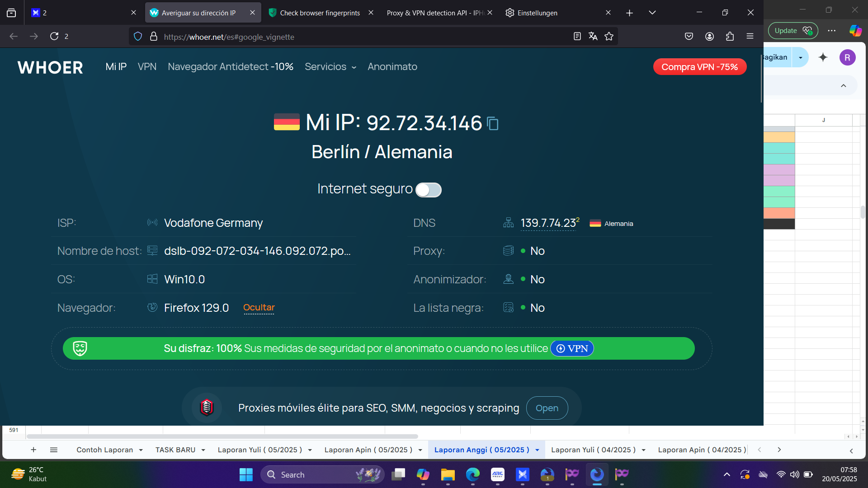Viewport: 868px width, 488px height.
Task: Click the Copilot icon in the background browser
Action: pos(855,31)
